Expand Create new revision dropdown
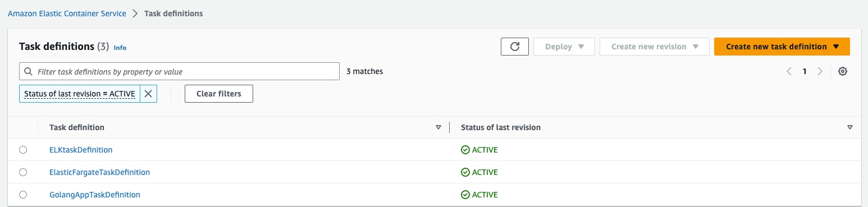Screen dimensions: 868x207 (x=654, y=47)
